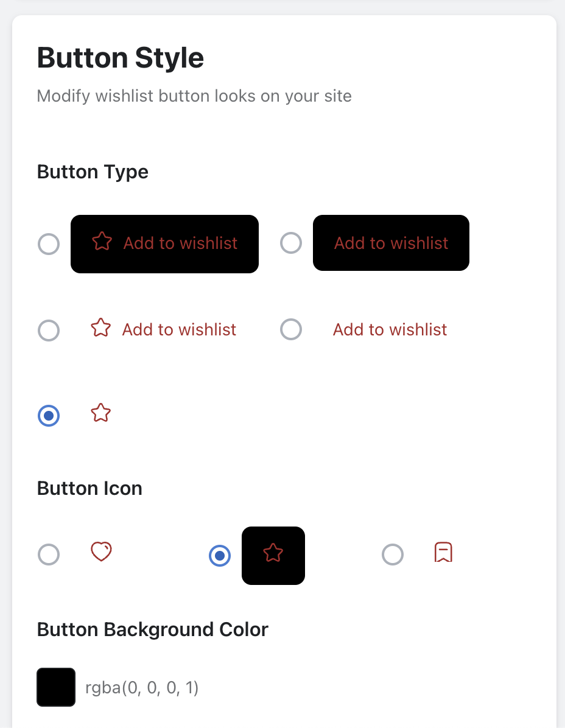The width and height of the screenshot is (565, 728).
Task: Click black filled 'Add to wishlist' text button
Action: 391,243
